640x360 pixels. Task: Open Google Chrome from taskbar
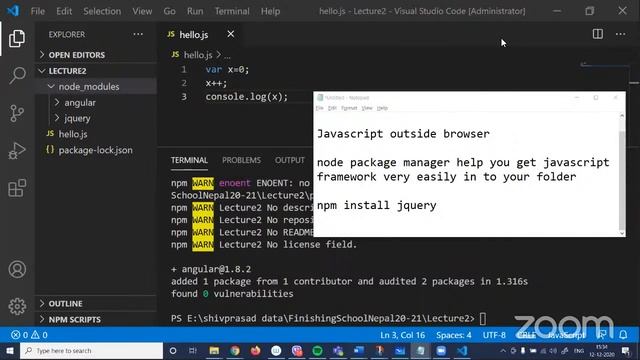pos(235,351)
